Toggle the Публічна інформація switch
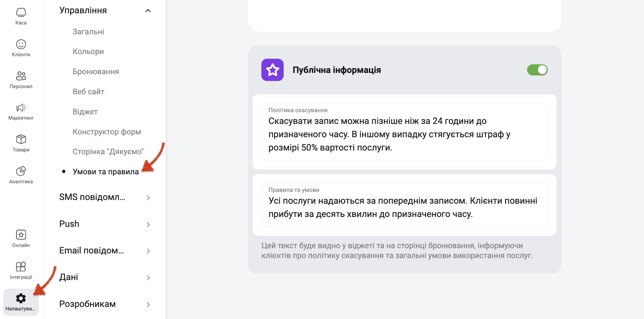Viewport: 644px width, 319px height. [x=537, y=70]
